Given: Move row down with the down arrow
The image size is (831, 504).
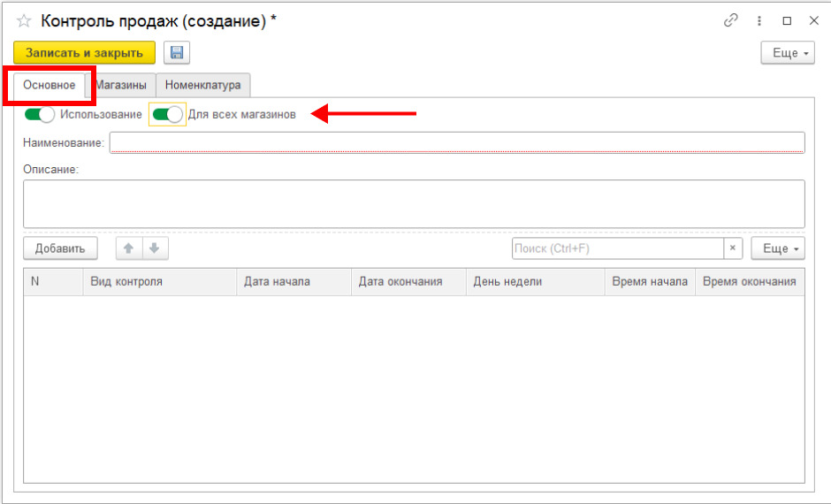Looking at the screenshot, I should [x=155, y=248].
